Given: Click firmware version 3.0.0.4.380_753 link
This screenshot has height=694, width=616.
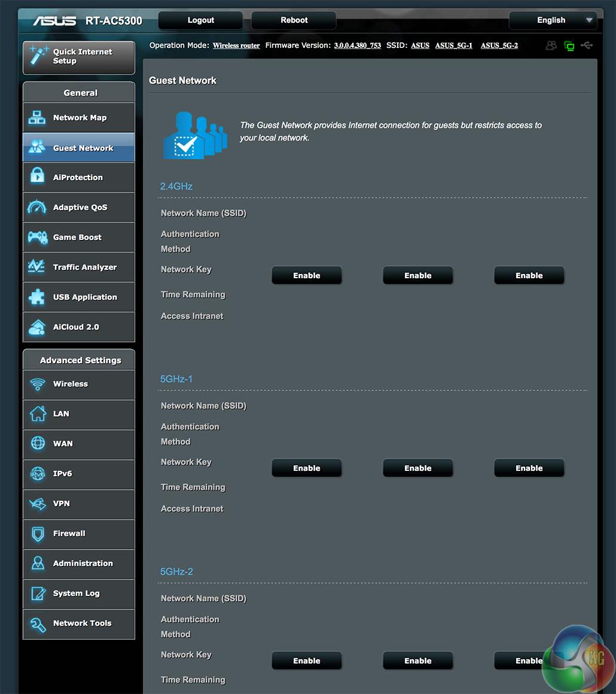Looking at the screenshot, I should point(358,45).
